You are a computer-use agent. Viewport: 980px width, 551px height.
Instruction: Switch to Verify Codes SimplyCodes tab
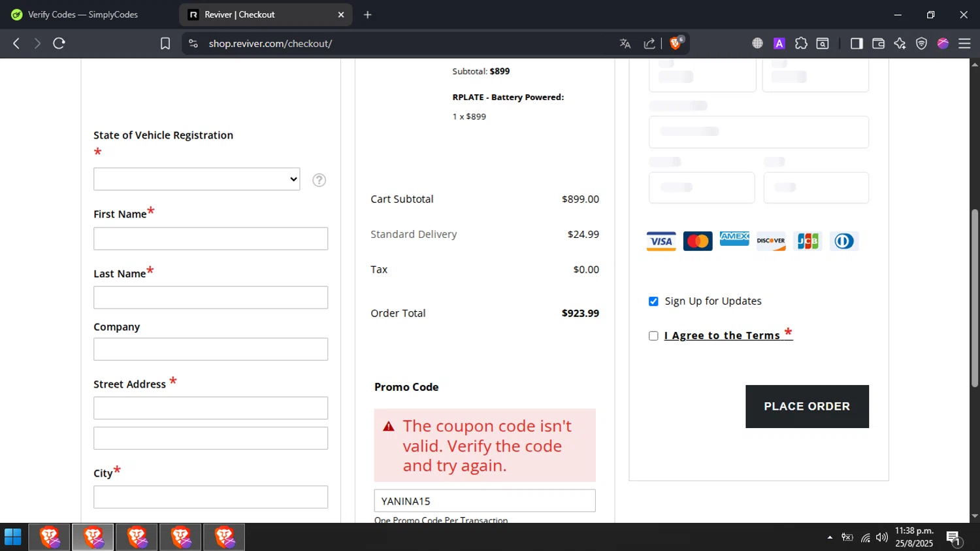84,14
